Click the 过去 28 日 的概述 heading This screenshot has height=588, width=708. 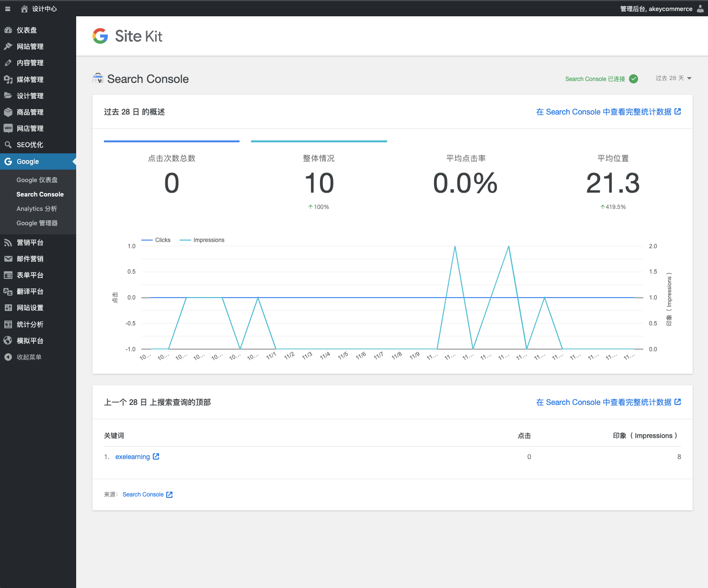[x=134, y=112]
